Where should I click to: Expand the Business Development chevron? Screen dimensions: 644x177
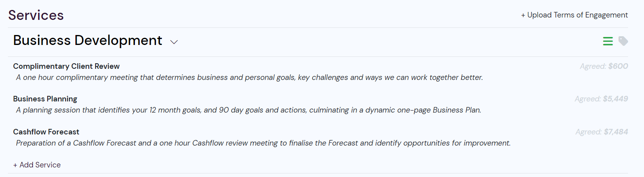[x=174, y=42]
